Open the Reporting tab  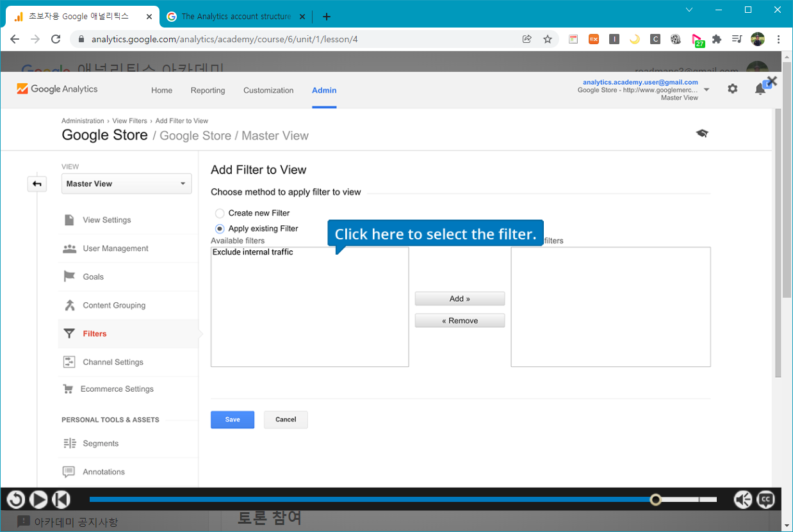[x=208, y=90]
